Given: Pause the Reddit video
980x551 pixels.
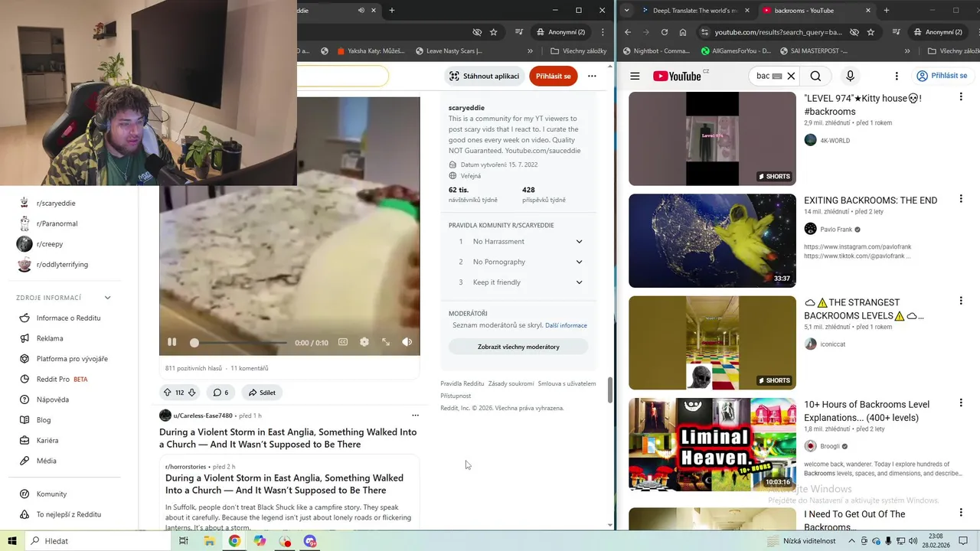Looking at the screenshot, I should (x=171, y=342).
